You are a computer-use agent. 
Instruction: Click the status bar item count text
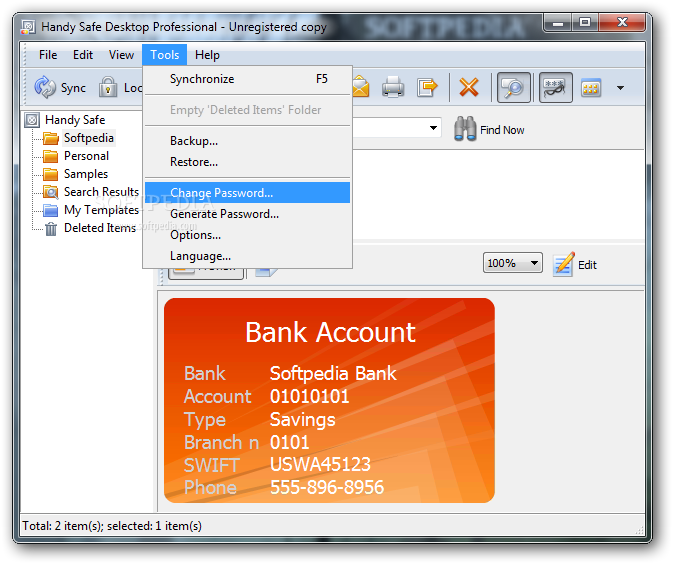point(112,526)
